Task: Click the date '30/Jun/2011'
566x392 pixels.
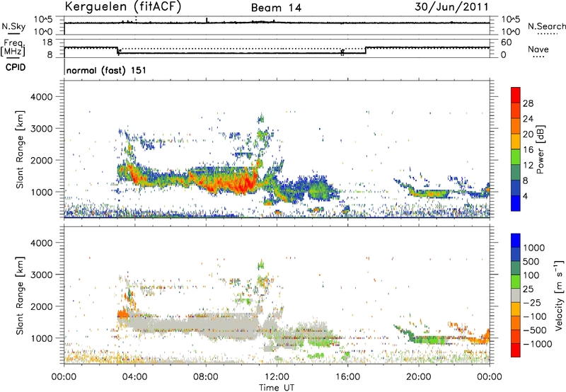Action: (x=451, y=7)
